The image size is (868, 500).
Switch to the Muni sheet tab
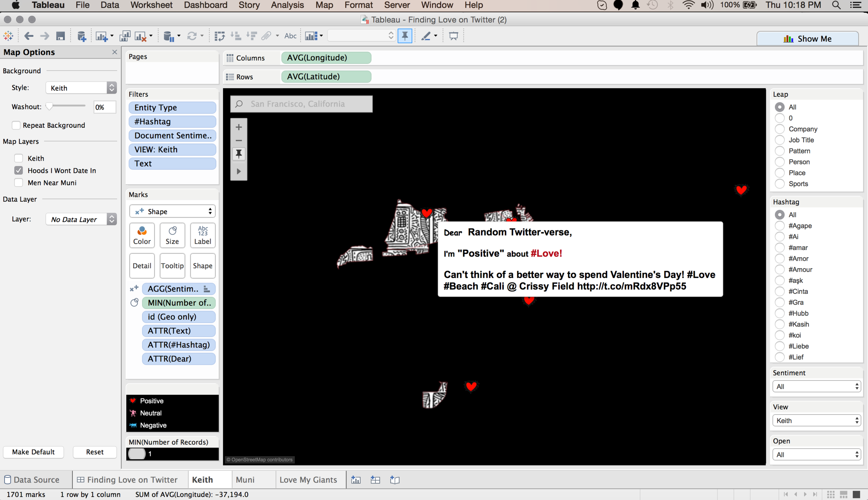[x=245, y=480]
